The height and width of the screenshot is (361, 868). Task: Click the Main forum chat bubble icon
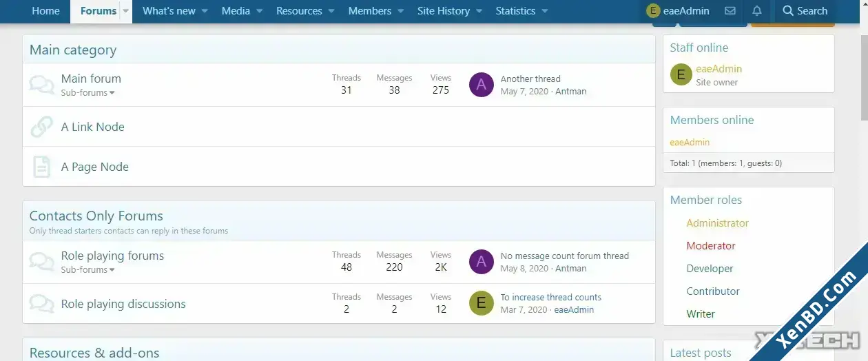coord(42,85)
